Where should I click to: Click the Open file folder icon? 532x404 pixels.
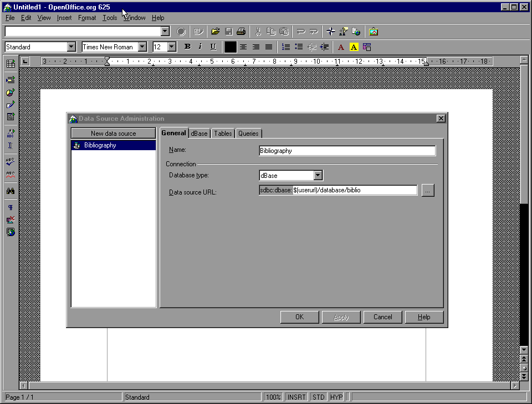[x=216, y=32]
